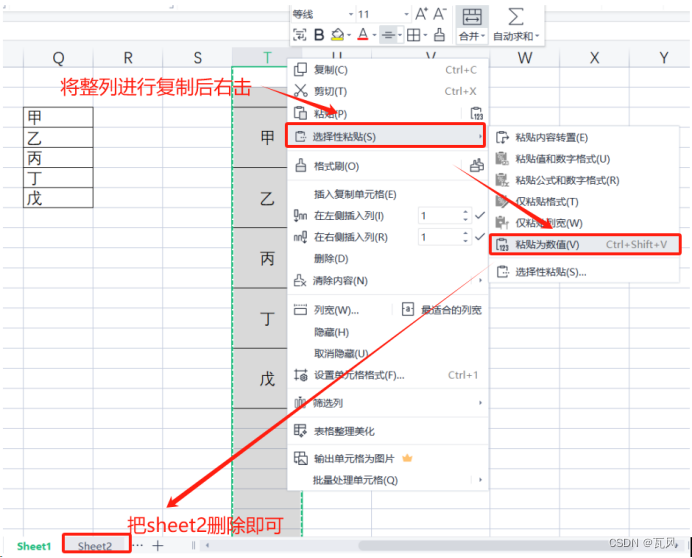Click the red font color A icon
Screen dimensions: 692x558
point(363,35)
